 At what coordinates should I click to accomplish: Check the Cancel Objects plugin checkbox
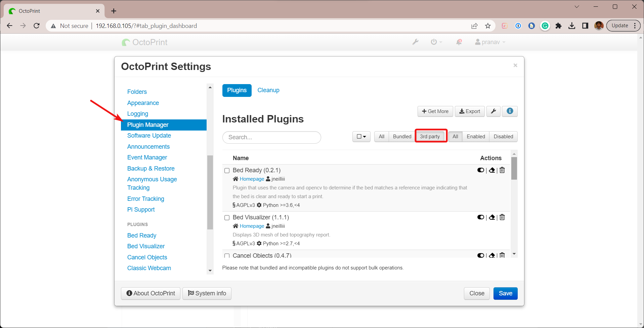[227, 256]
